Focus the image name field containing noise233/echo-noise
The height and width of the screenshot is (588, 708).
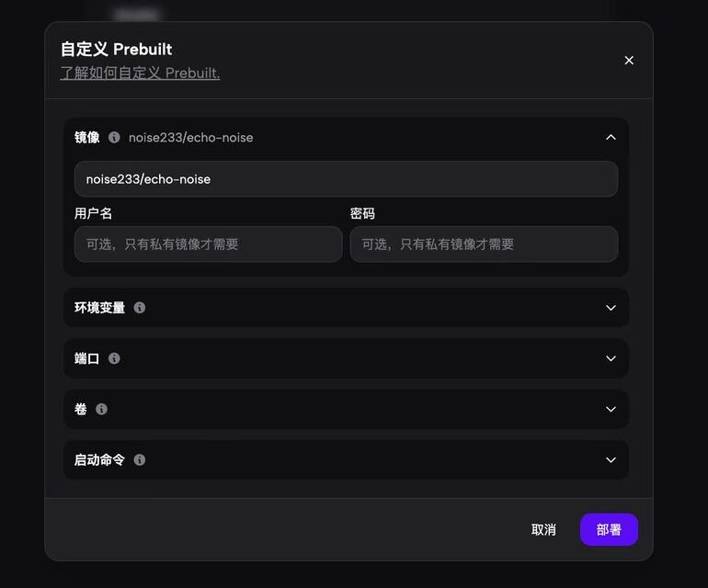pos(346,179)
